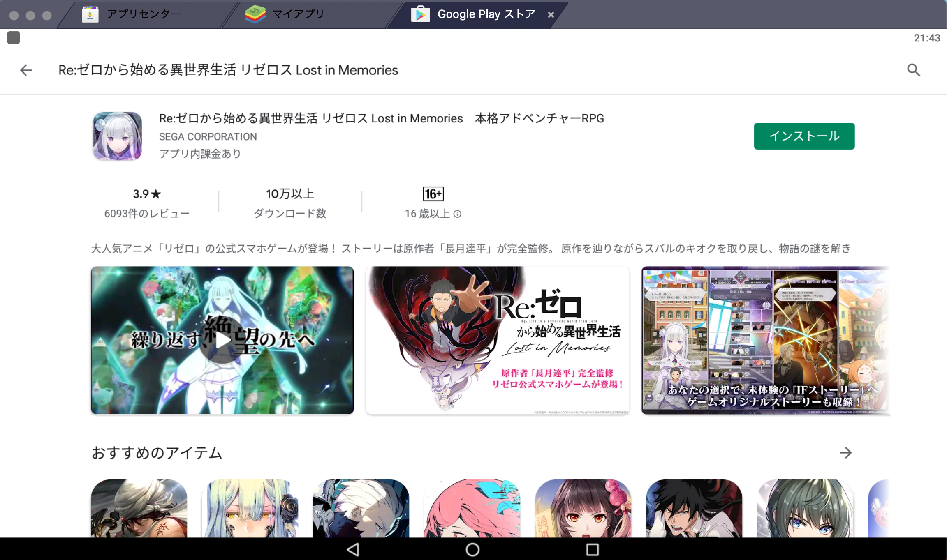Image resolution: width=947 pixels, height=560 pixels.
Task: Tap the Android home circle button
Action: click(472, 549)
